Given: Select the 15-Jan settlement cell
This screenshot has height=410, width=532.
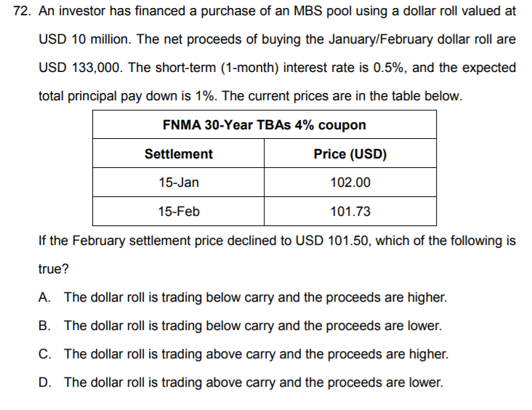Looking at the screenshot, I should 178,182.
